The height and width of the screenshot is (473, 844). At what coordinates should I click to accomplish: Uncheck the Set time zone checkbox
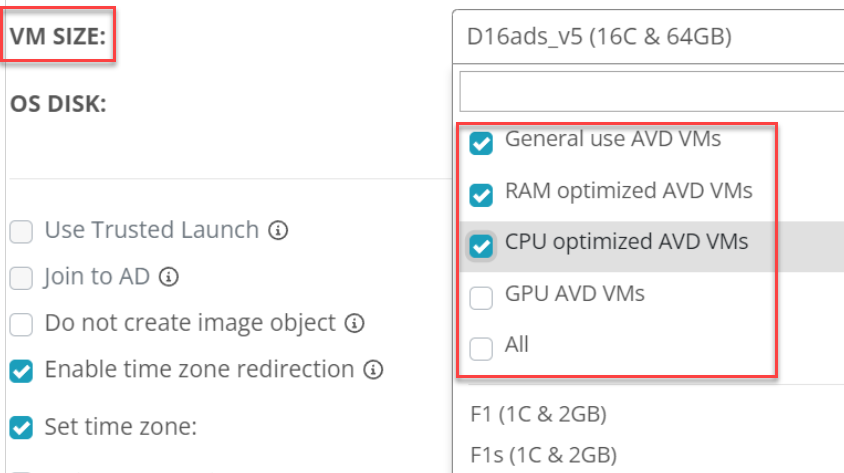(x=21, y=427)
